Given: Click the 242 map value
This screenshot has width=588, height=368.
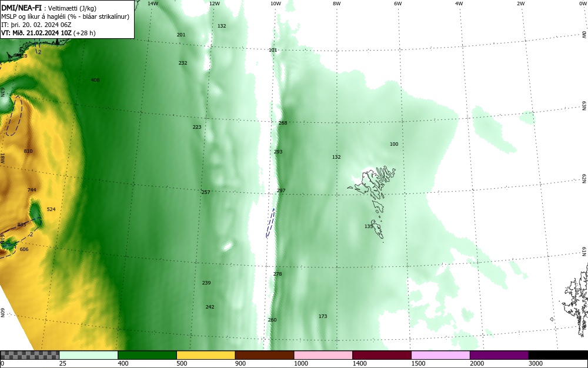Looking at the screenshot, I should point(210,307).
